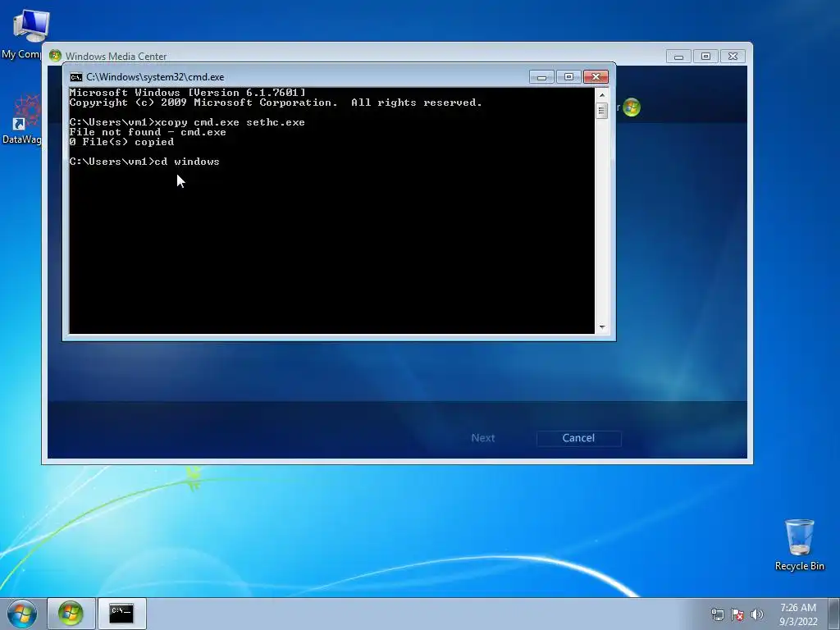Click the cmd.exe title bar text
The height and width of the screenshot is (630, 840).
(155, 77)
